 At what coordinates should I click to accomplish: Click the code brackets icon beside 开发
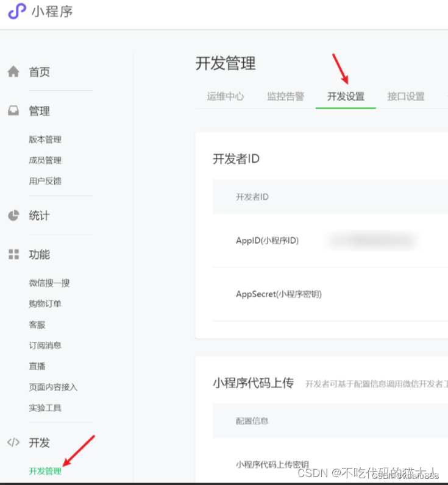(13, 442)
